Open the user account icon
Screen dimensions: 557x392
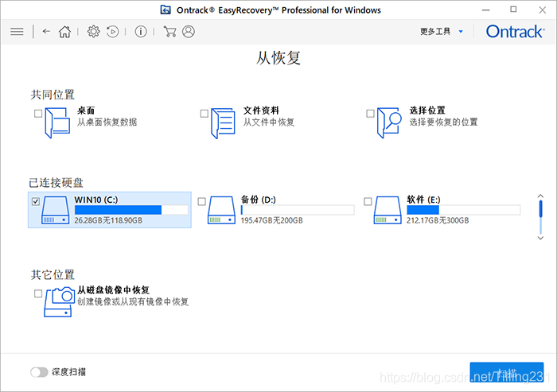tap(189, 32)
